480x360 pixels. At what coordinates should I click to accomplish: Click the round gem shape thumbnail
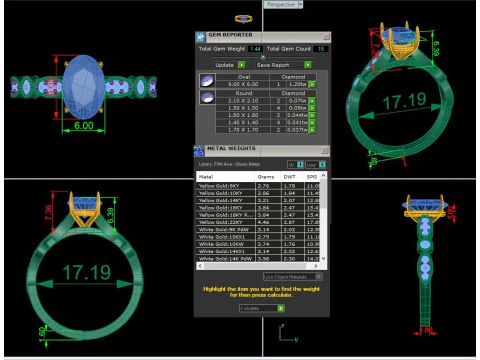pyautogui.click(x=207, y=97)
